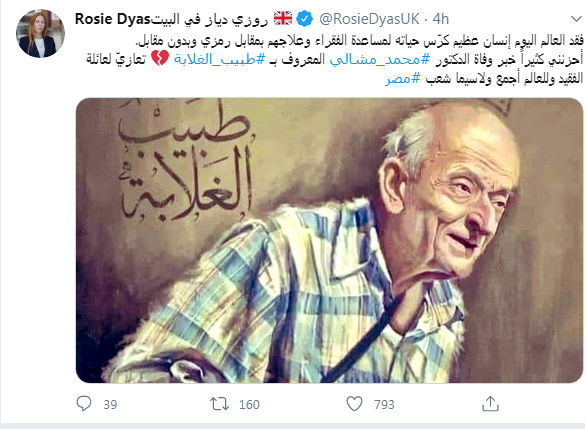Click the Rosie Dyas display name
Screen dimensions: 585x429
[172, 19]
